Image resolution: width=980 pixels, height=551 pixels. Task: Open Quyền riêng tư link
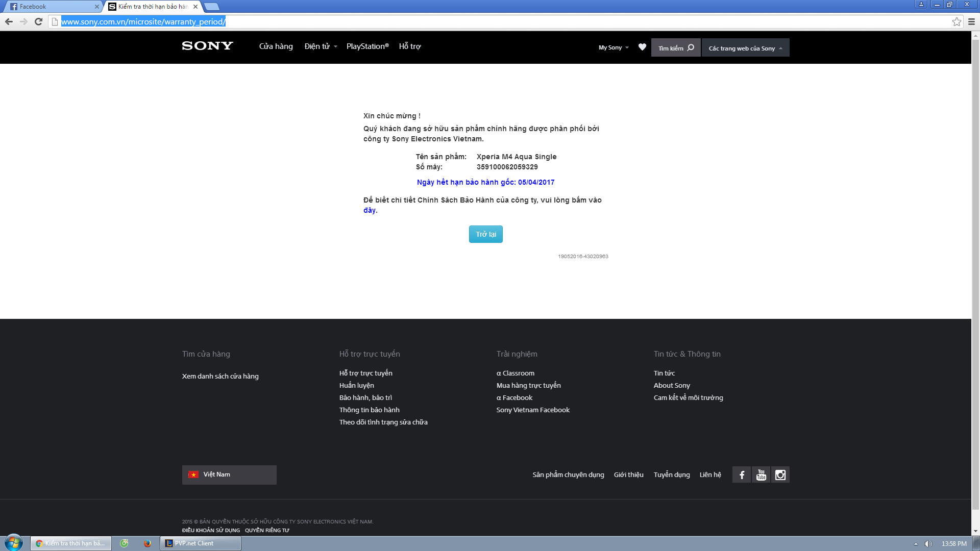coord(267,530)
